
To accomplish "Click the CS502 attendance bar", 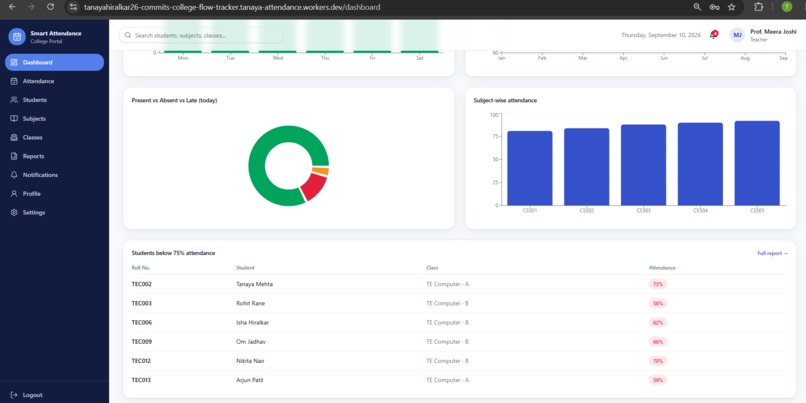I will (587, 167).
